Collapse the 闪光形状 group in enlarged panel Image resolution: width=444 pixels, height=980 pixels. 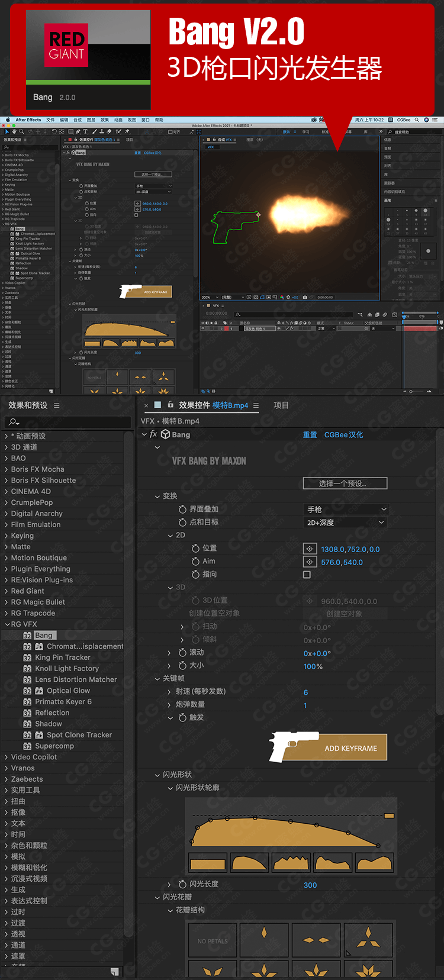tap(157, 775)
